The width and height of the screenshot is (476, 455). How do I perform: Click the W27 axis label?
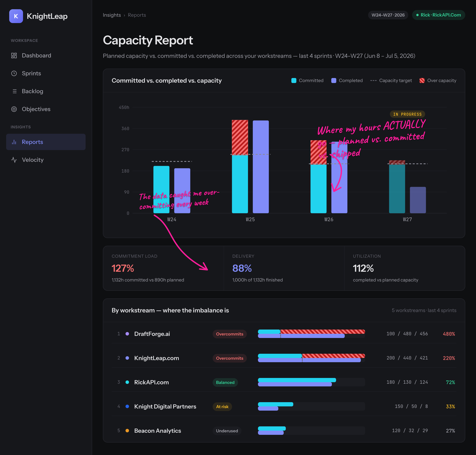(x=407, y=219)
